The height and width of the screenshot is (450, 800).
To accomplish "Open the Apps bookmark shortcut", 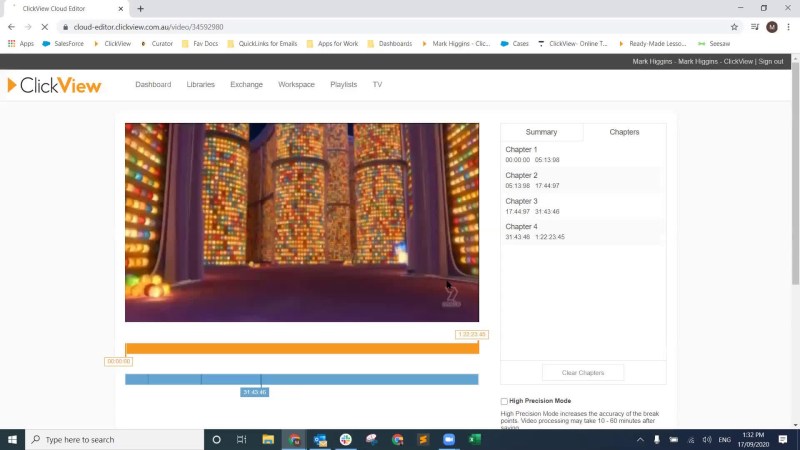I will coord(21,44).
